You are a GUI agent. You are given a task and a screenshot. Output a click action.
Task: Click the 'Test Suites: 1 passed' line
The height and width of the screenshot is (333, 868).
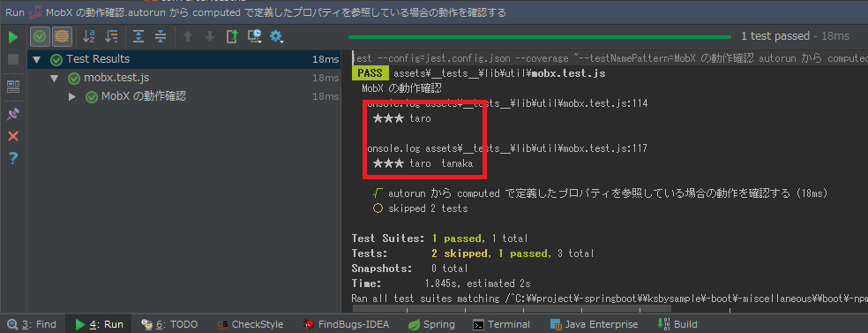coord(439,238)
